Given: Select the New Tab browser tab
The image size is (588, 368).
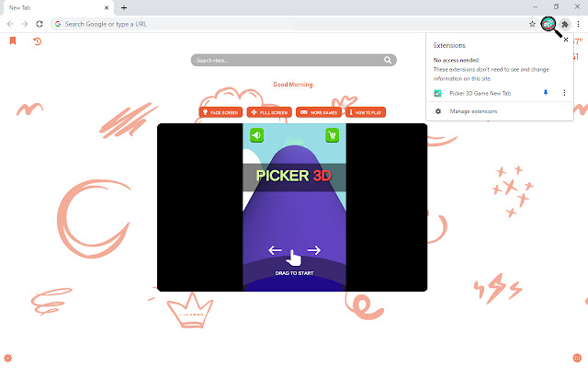Looking at the screenshot, I should coord(58,8).
